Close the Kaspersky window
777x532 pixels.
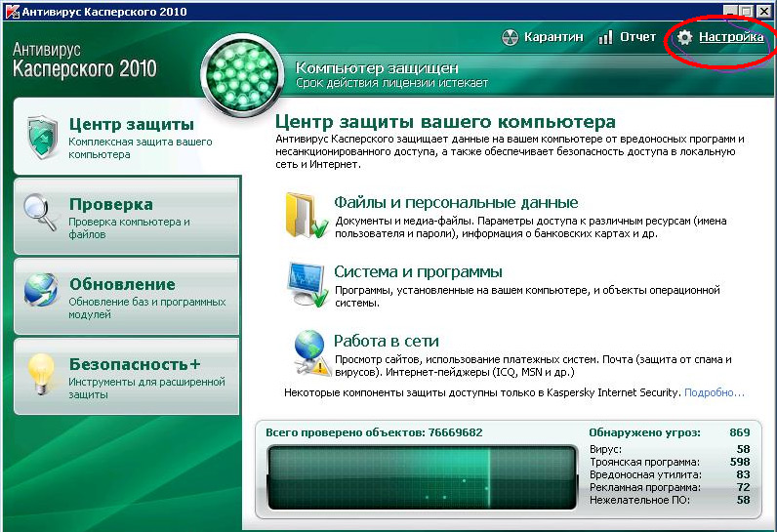763,11
